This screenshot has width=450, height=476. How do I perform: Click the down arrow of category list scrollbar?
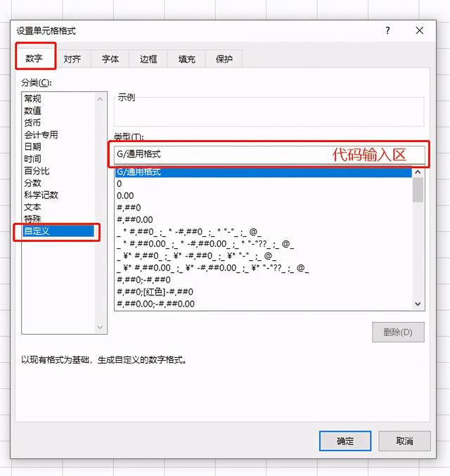click(101, 327)
